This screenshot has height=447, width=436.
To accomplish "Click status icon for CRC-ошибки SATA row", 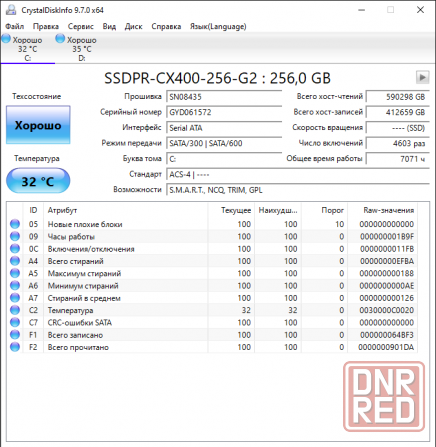I will [x=15, y=322].
